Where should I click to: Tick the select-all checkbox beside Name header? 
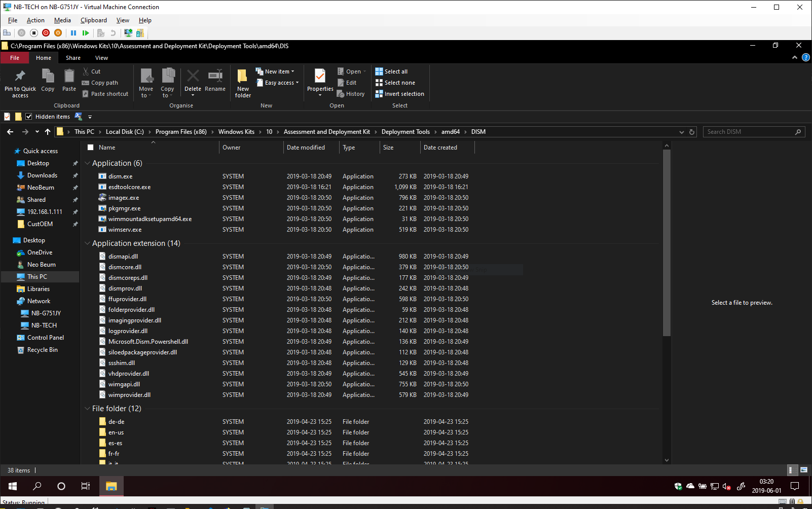[90, 147]
